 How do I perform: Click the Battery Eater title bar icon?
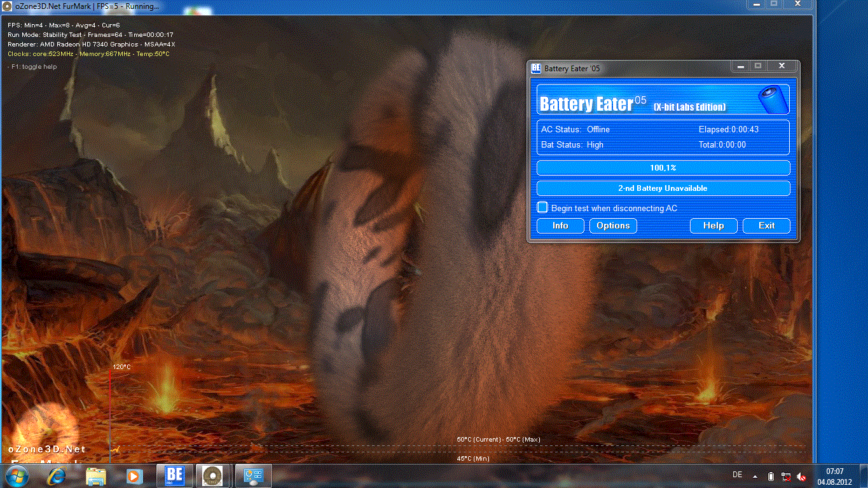coord(535,68)
